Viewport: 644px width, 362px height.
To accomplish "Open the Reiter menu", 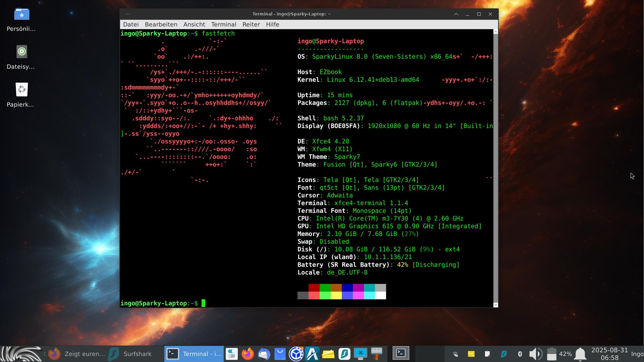I will point(251,24).
